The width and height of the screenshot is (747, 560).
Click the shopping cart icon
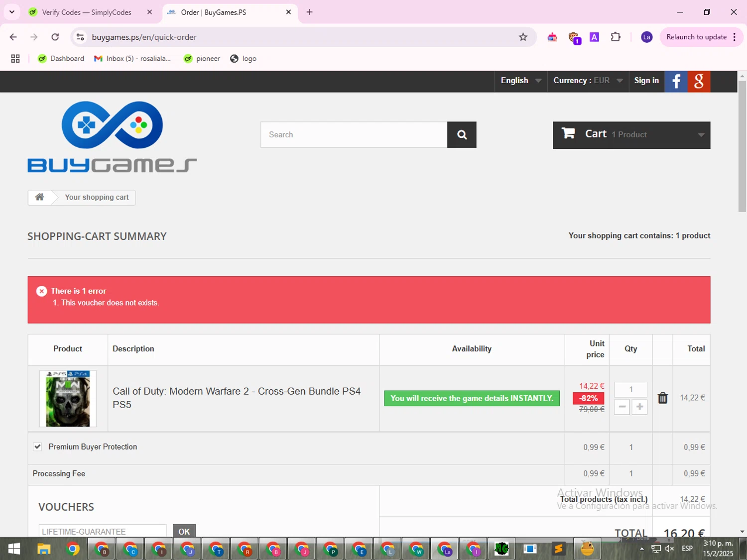tap(569, 133)
